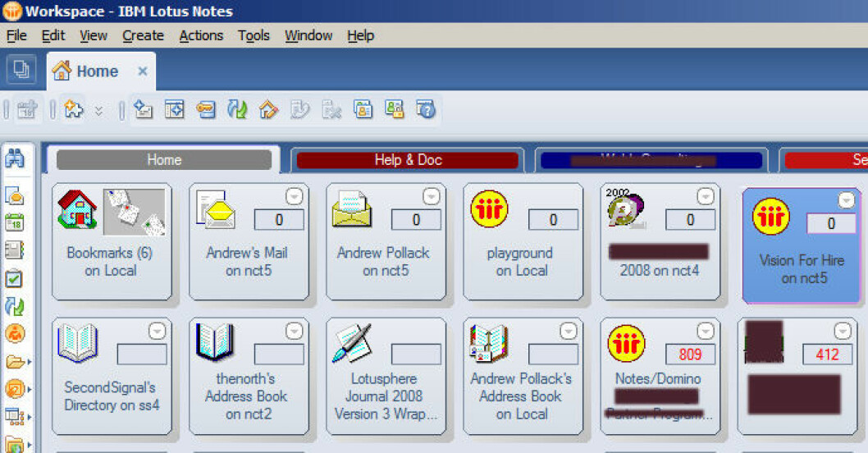Close the Home window tab

142,71
